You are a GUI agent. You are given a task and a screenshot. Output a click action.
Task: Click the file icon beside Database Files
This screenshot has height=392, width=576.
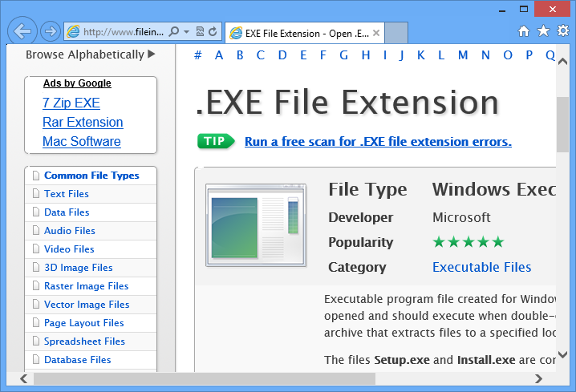pos(36,359)
